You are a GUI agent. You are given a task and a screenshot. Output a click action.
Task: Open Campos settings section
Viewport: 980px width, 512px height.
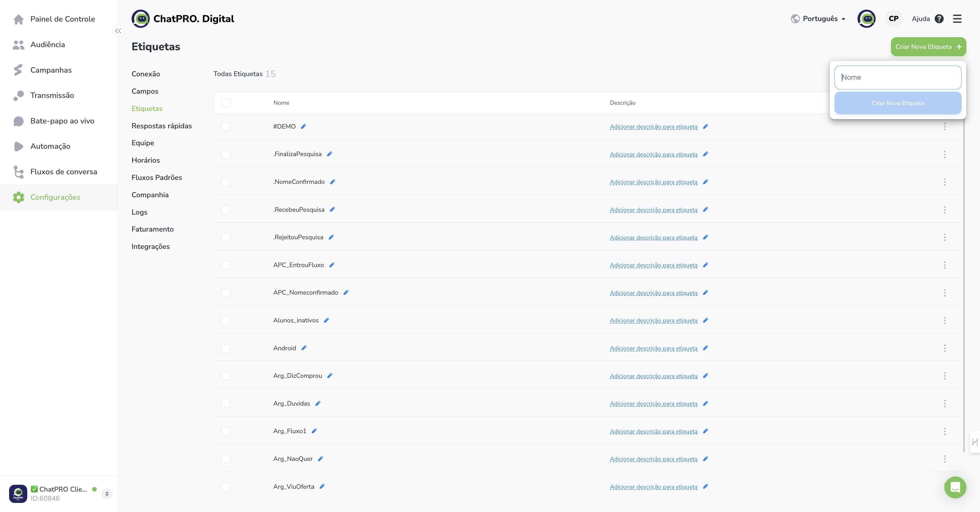tap(145, 91)
